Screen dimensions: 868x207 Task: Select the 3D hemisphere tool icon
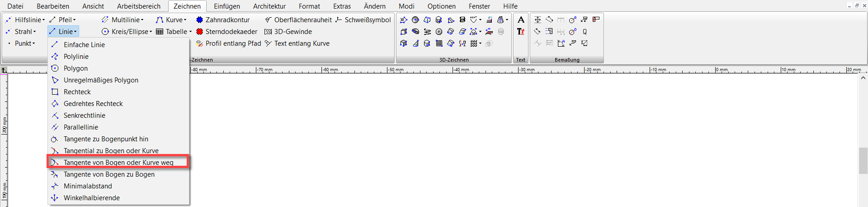tap(415, 31)
